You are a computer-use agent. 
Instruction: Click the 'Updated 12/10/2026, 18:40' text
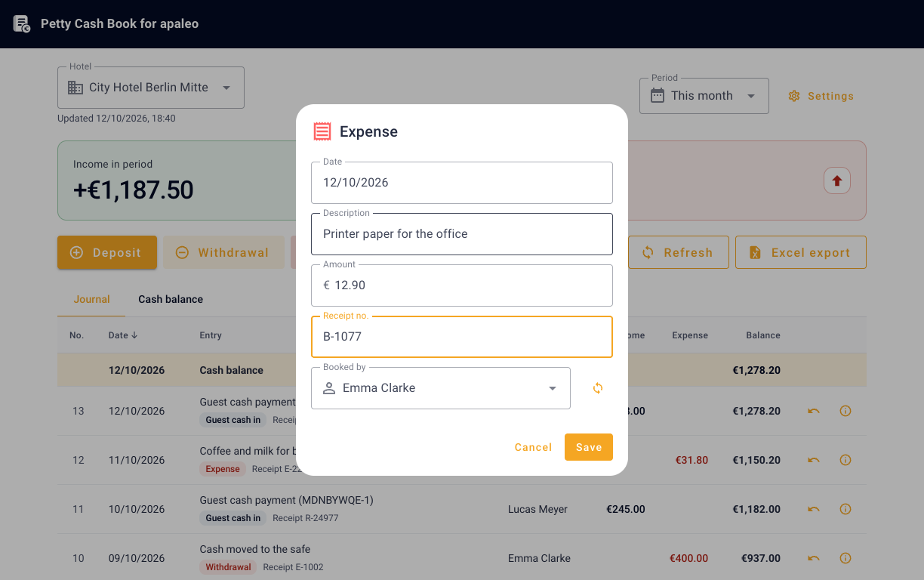[116, 119]
